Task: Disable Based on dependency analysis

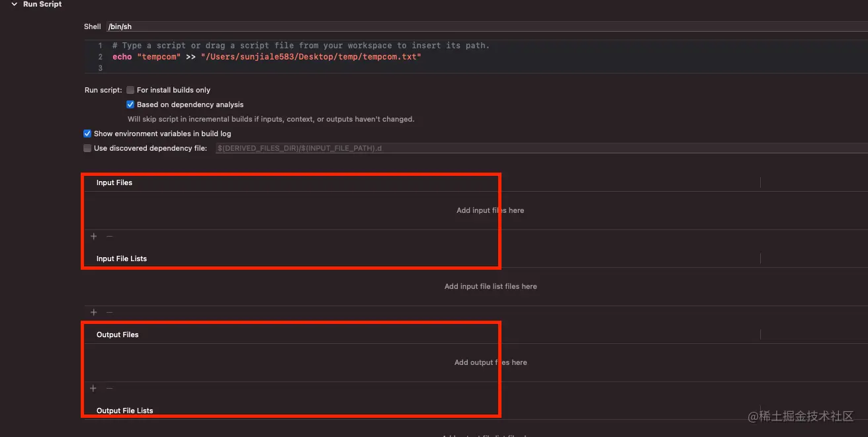Action: [130, 104]
